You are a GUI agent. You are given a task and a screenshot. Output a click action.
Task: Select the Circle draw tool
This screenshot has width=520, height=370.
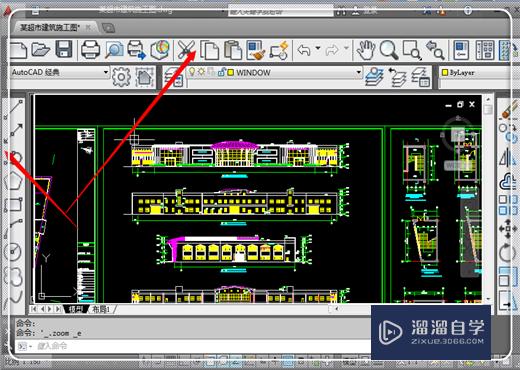[13, 252]
